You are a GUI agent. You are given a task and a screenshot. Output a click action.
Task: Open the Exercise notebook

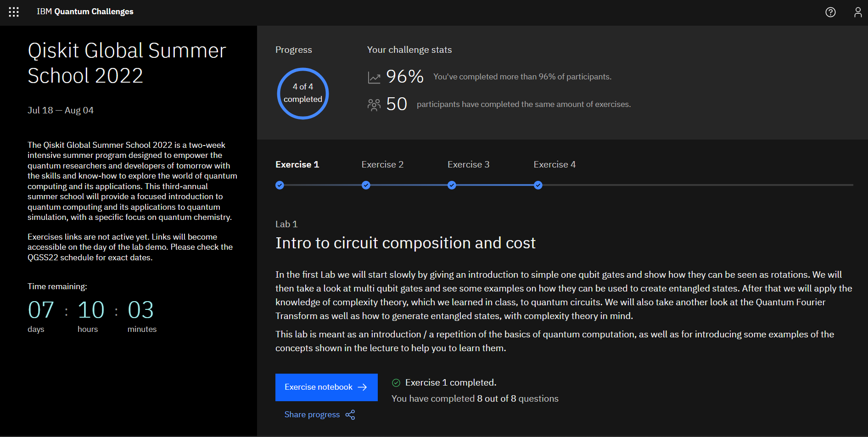326,387
